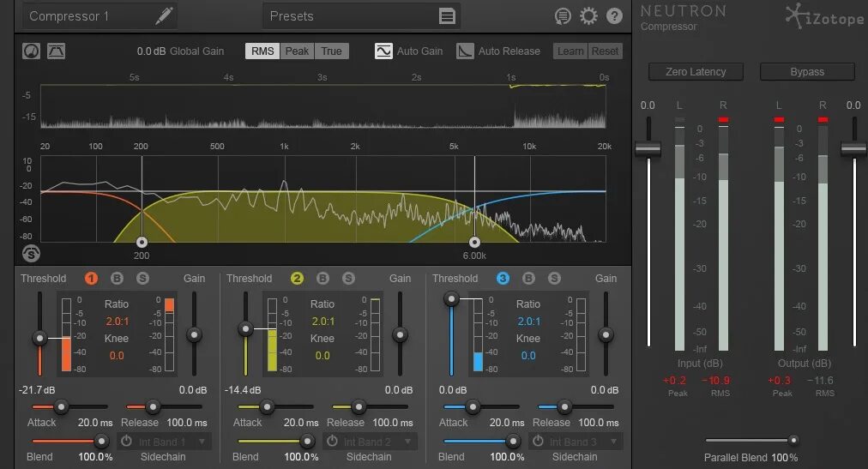Click band 1 threshold value -21.7 dB
This screenshot has width=868, height=469.
click(x=37, y=390)
